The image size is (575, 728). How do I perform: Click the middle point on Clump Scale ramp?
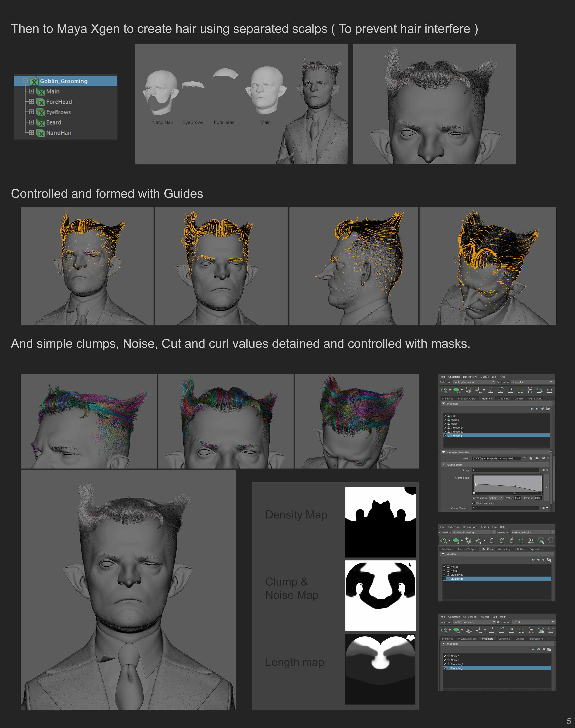(x=515, y=487)
